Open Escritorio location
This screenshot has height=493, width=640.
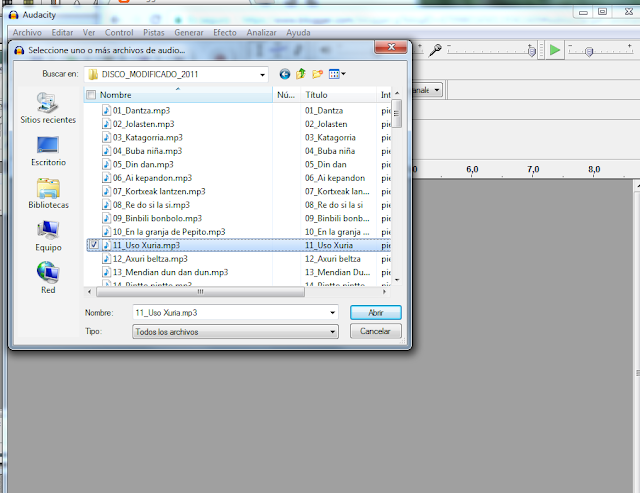(x=48, y=151)
